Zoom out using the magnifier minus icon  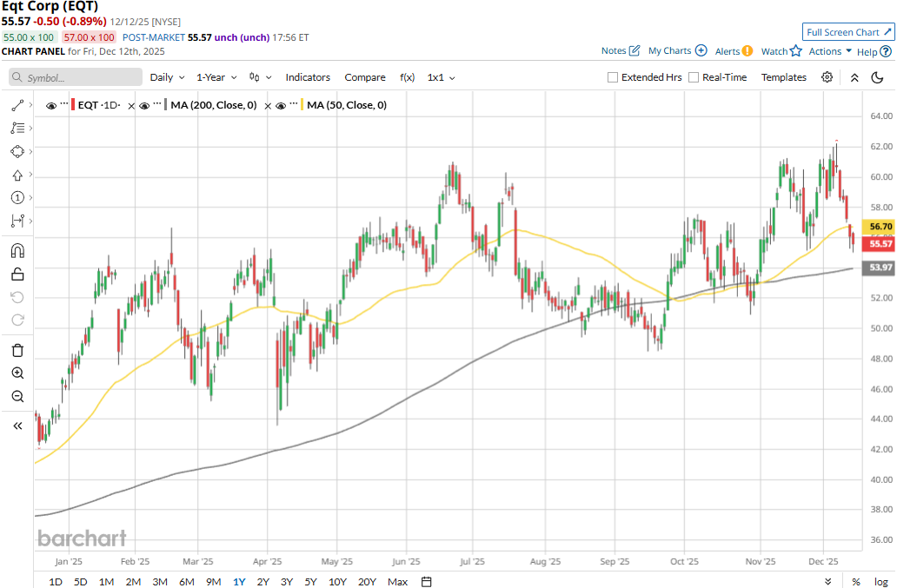(x=17, y=397)
